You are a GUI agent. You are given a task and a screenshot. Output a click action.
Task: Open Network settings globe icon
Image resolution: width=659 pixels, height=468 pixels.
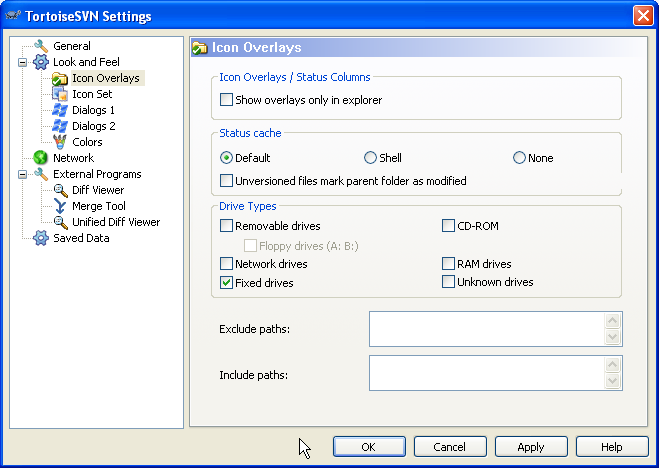click(41, 158)
